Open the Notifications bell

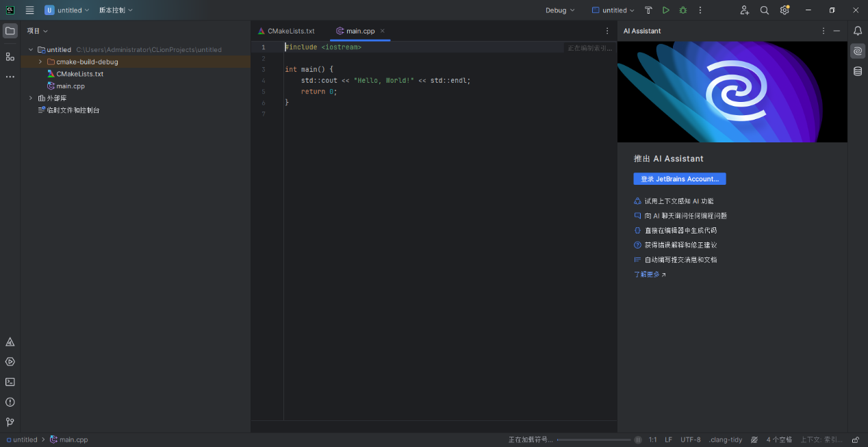tap(857, 31)
